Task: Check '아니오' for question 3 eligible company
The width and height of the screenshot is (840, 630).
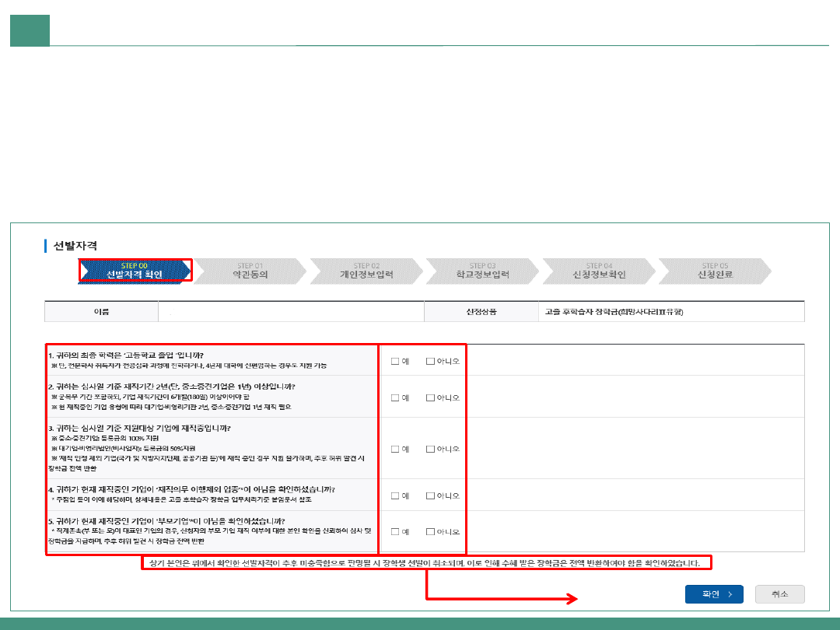Action: coord(430,449)
